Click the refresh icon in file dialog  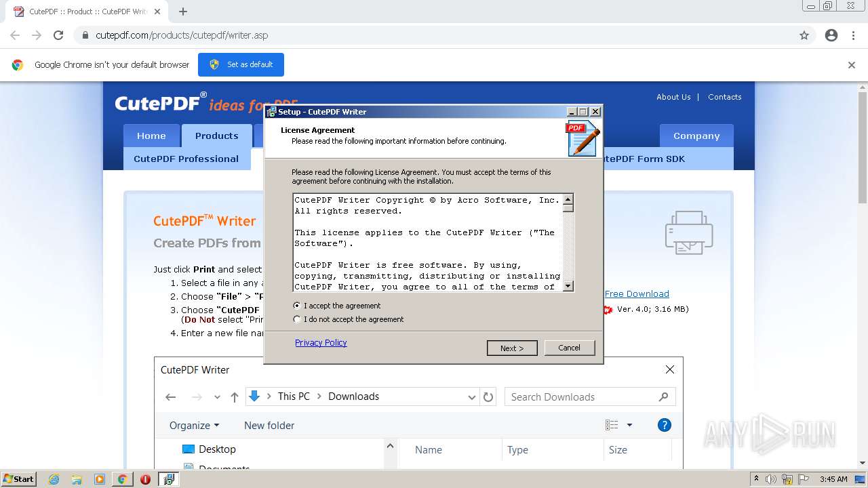(x=488, y=397)
